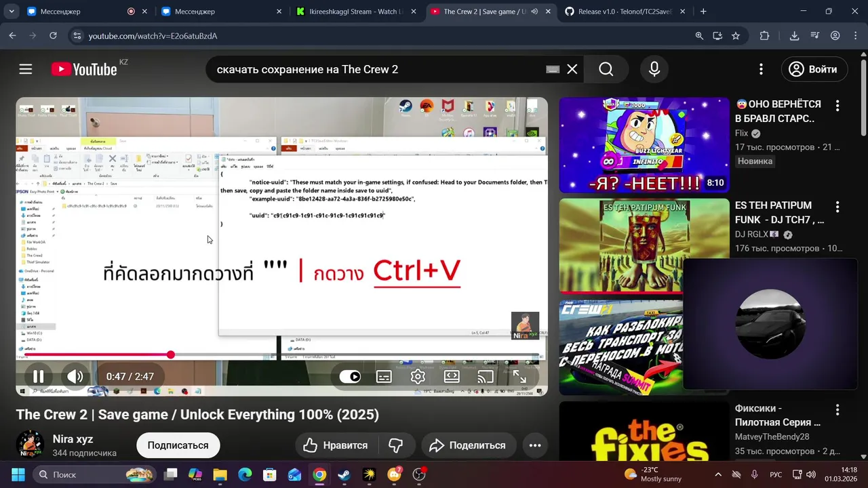Screen dimensions: 868x488
Task: Sign in with the Войти button
Action: pyautogui.click(x=814, y=69)
